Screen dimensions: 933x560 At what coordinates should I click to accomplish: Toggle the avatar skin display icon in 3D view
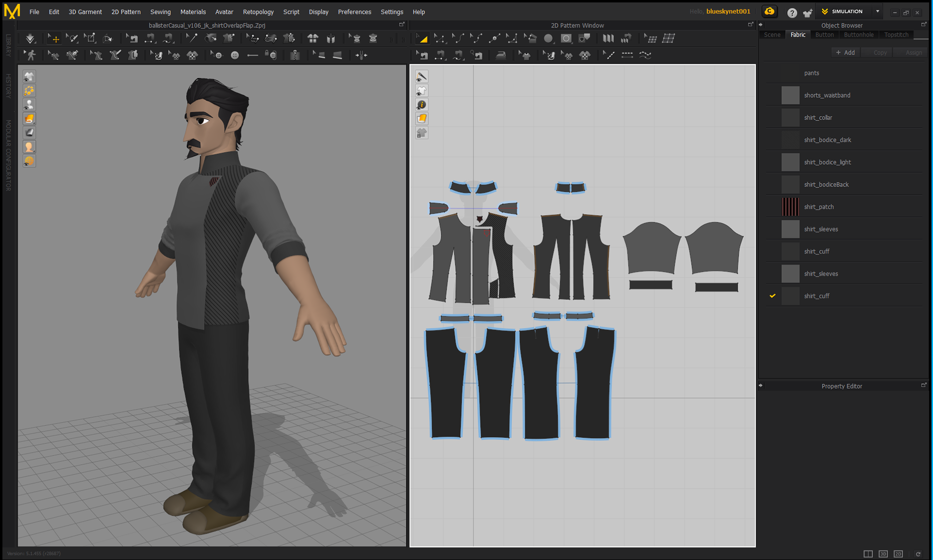pos(29,147)
